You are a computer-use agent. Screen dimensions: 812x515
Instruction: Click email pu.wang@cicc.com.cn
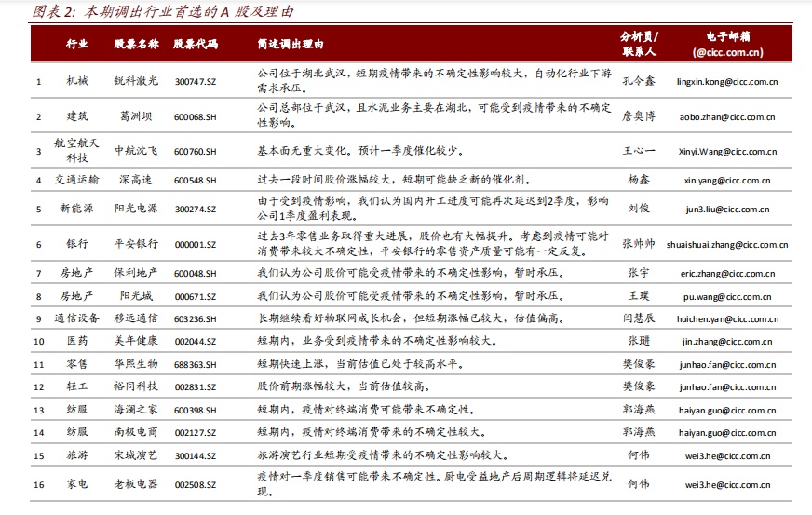coord(727,297)
